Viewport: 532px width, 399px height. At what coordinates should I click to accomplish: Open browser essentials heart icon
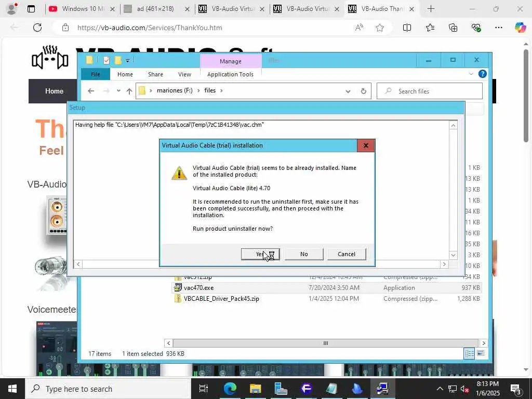(x=476, y=28)
